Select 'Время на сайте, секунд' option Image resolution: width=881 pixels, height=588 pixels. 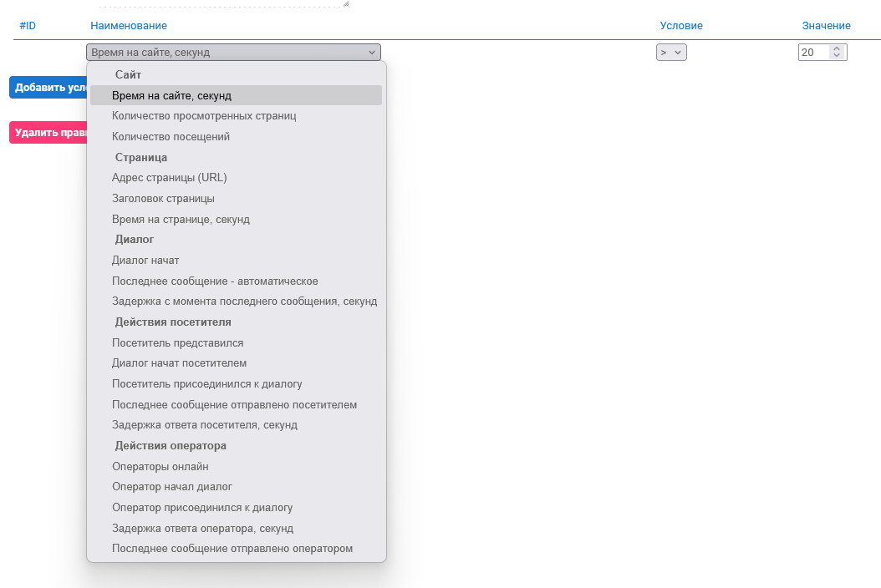coord(171,96)
